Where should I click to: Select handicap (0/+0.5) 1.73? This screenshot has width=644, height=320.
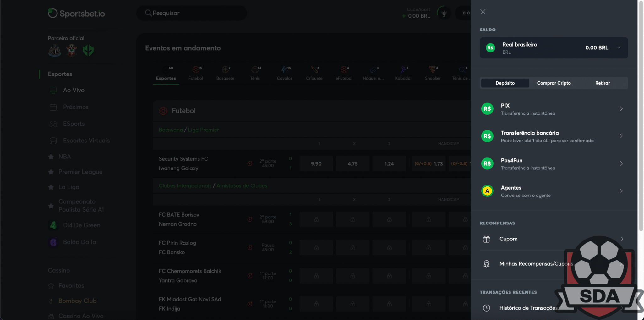click(428, 164)
